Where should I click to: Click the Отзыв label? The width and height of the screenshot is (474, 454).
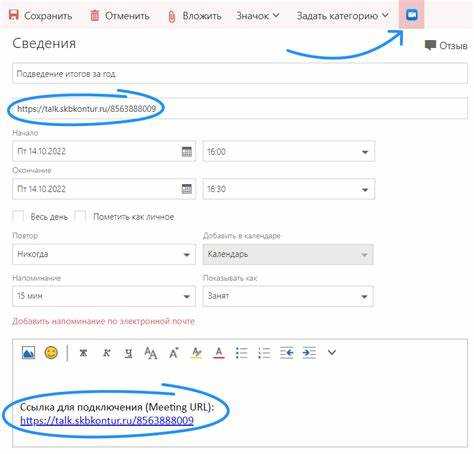[453, 45]
